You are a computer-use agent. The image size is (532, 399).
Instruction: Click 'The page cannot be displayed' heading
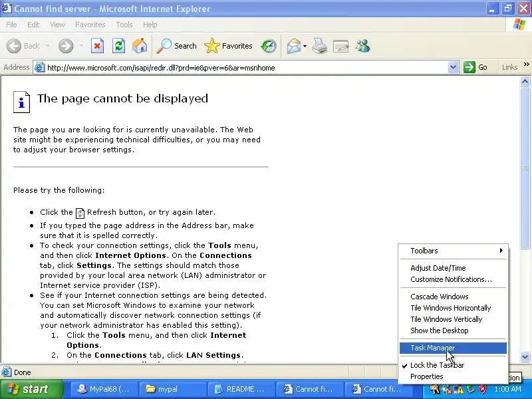click(x=122, y=98)
